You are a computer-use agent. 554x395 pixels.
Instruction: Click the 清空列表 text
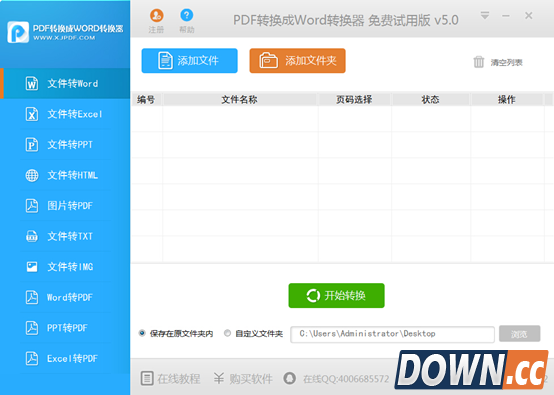click(x=506, y=63)
